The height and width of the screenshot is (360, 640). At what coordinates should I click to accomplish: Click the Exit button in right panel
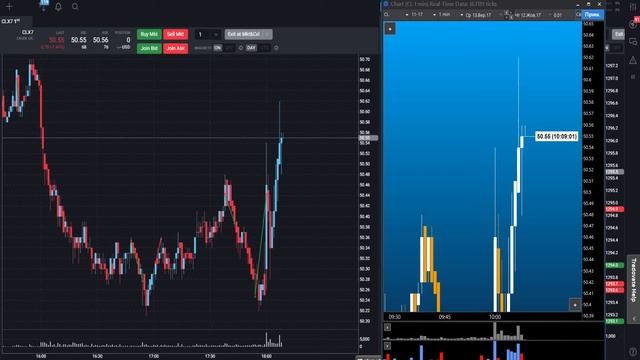(x=619, y=34)
